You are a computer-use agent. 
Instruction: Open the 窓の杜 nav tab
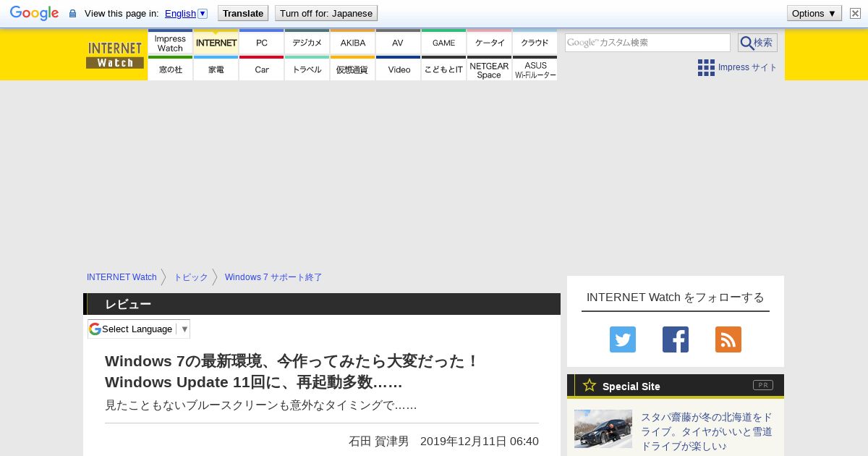click(170, 69)
